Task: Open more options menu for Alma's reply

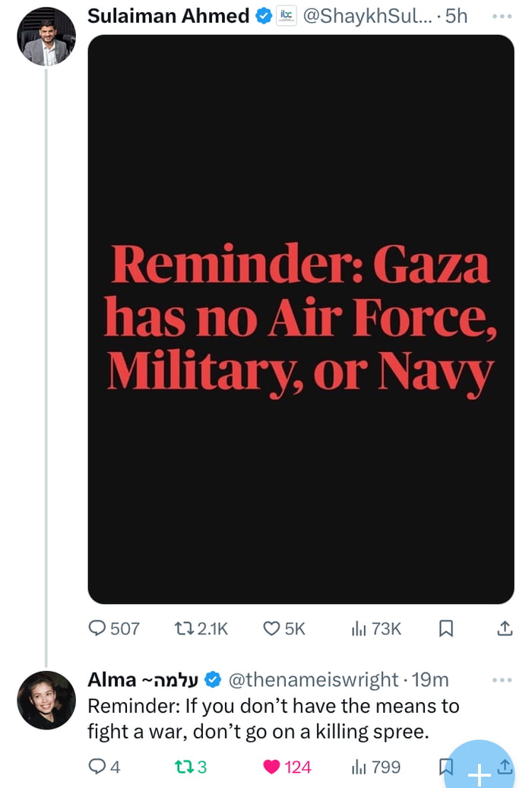Action: pyautogui.click(x=502, y=679)
